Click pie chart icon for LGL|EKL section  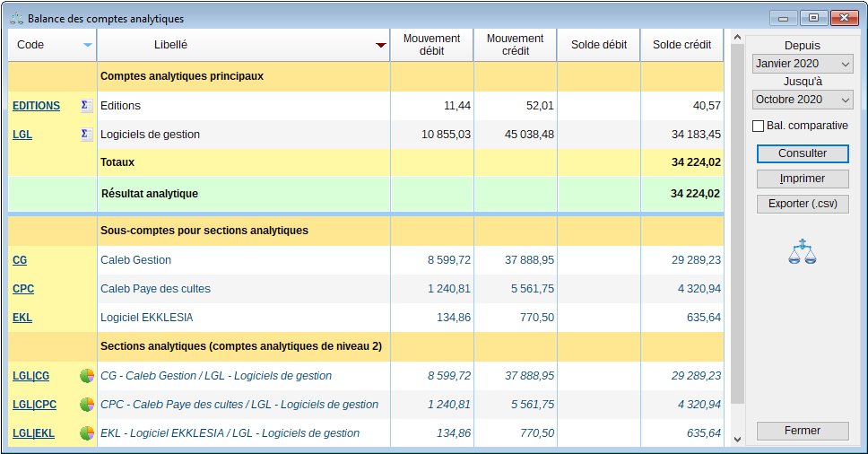[x=87, y=433]
